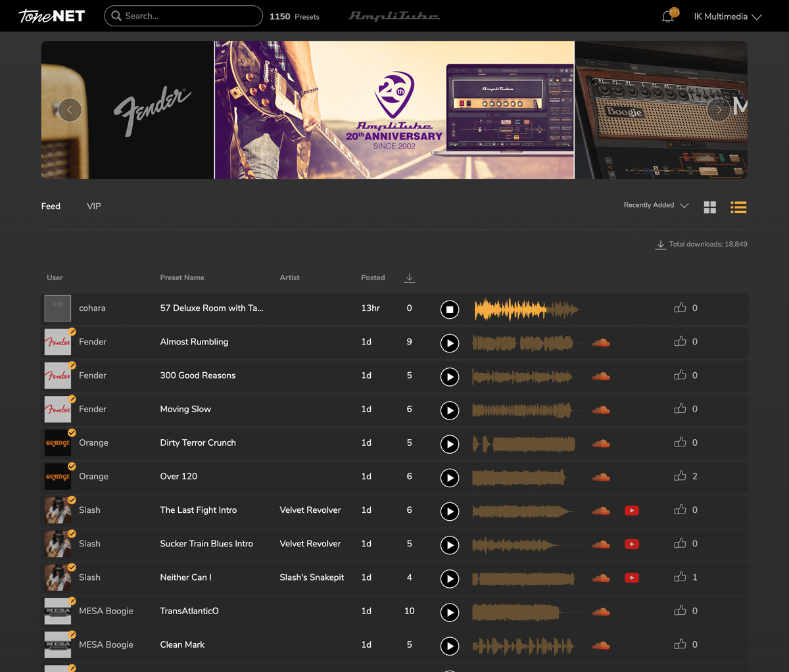Open SoundCloud link for 300 Good Reasons
The height and width of the screenshot is (672, 789).
(x=601, y=376)
